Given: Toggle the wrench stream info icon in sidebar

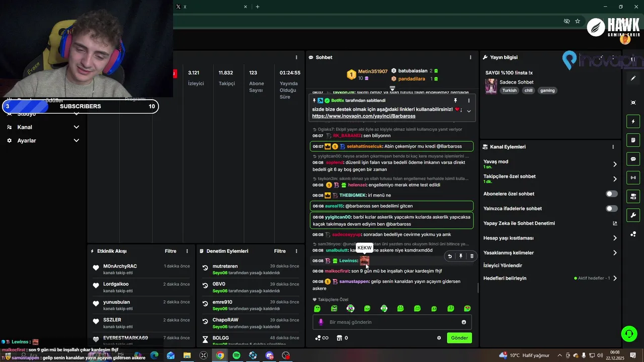Looking at the screenshot, I should point(633,215).
